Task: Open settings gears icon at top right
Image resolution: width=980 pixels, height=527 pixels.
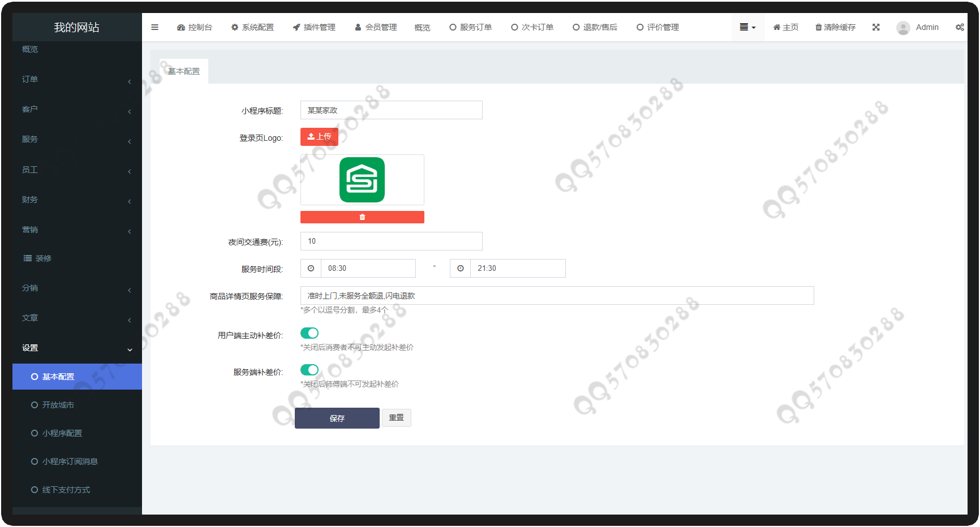Action: pos(960,27)
